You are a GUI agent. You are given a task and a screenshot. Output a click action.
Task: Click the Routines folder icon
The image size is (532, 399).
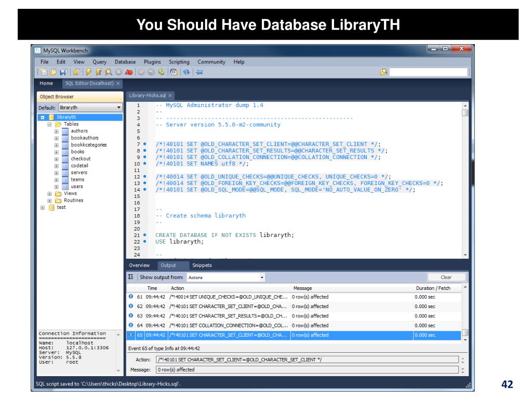pyautogui.click(x=58, y=201)
